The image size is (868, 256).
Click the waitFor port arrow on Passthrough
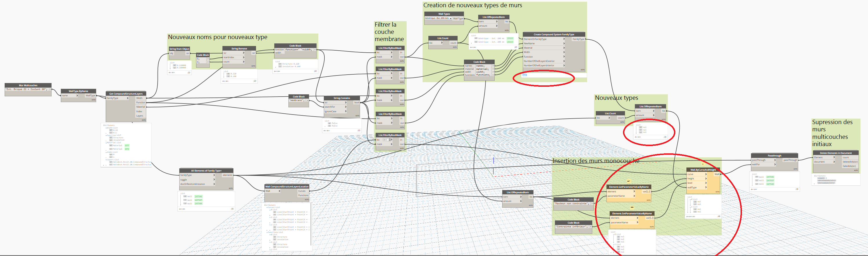[775, 165]
